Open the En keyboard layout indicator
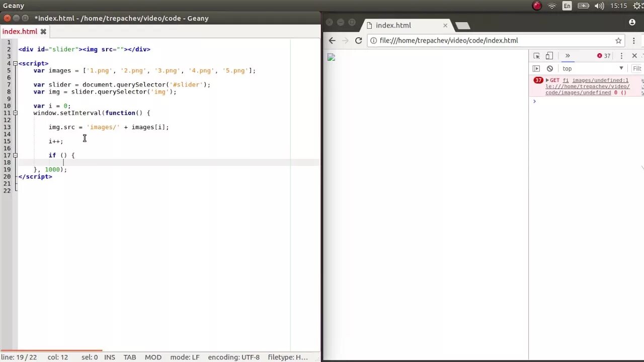 point(567,6)
